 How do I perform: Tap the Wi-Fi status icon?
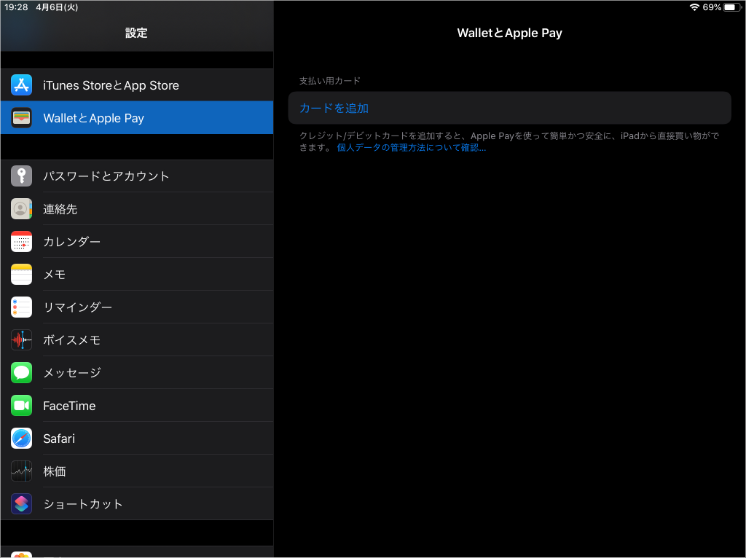click(694, 7)
